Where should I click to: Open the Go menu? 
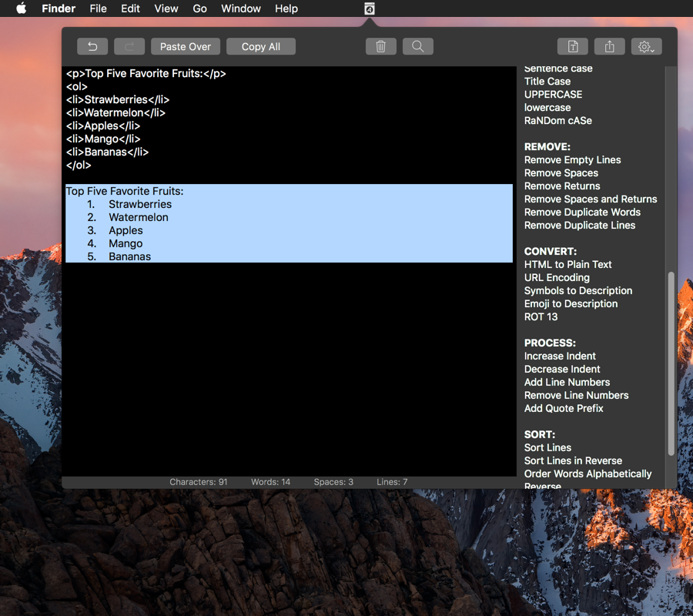click(x=199, y=8)
